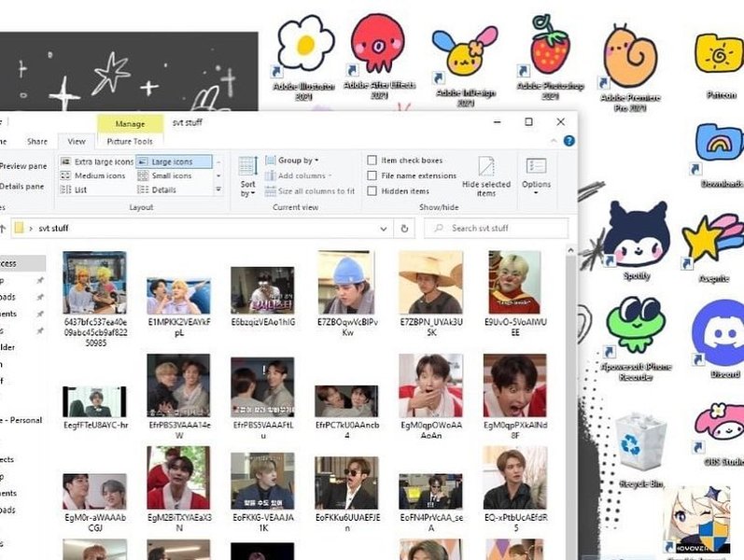Switch to the Share ribbon tab
The image size is (744, 560).
[37, 142]
